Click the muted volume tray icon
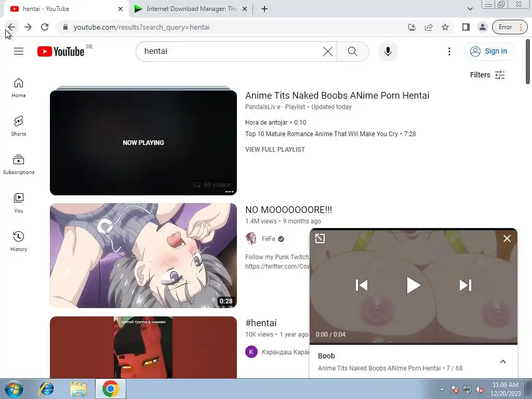This screenshot has width=532, height=399. [x=480, y=389]
